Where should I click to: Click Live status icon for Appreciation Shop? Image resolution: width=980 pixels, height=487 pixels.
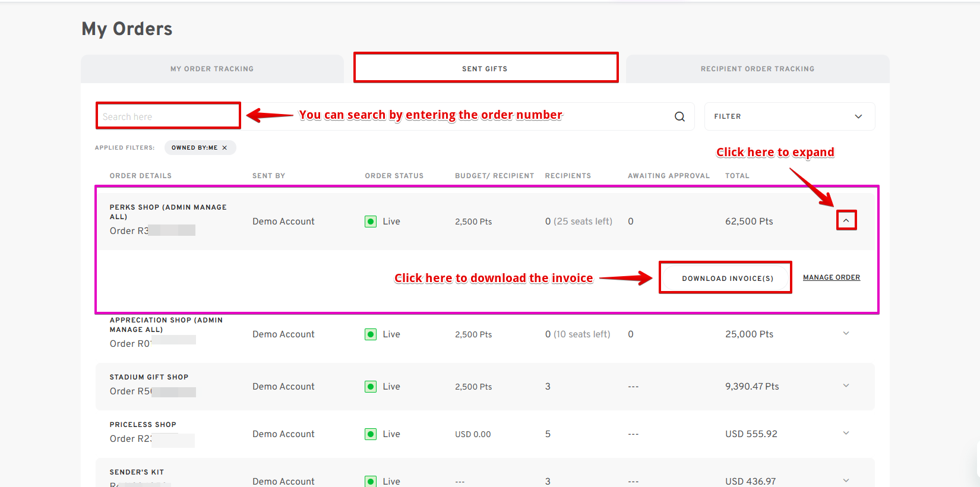(x=371, y=334)
